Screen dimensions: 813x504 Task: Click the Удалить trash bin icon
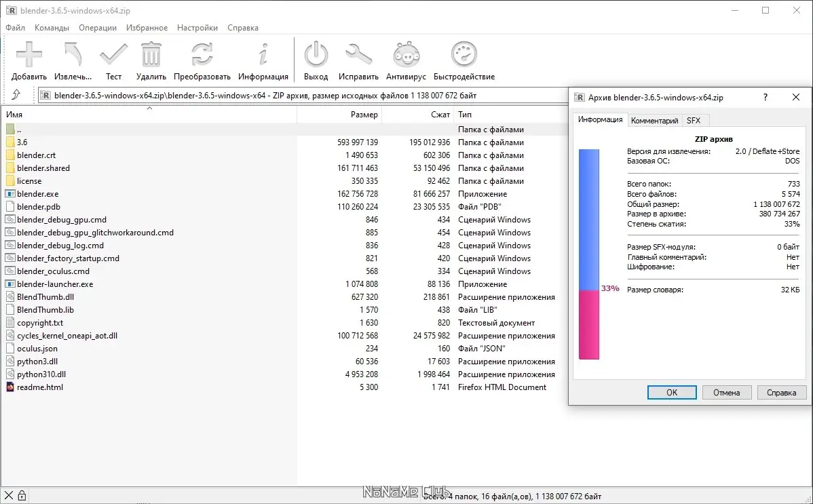(151, 54)
